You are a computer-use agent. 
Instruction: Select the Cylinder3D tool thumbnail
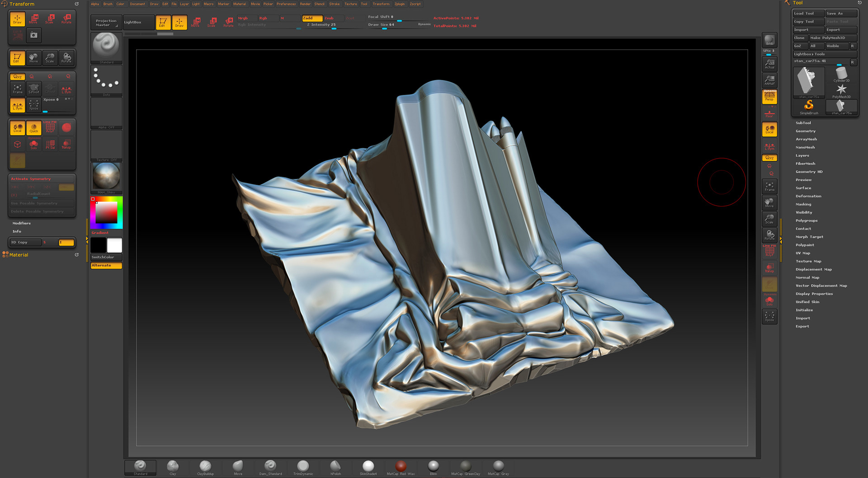[x=841, y=75]
